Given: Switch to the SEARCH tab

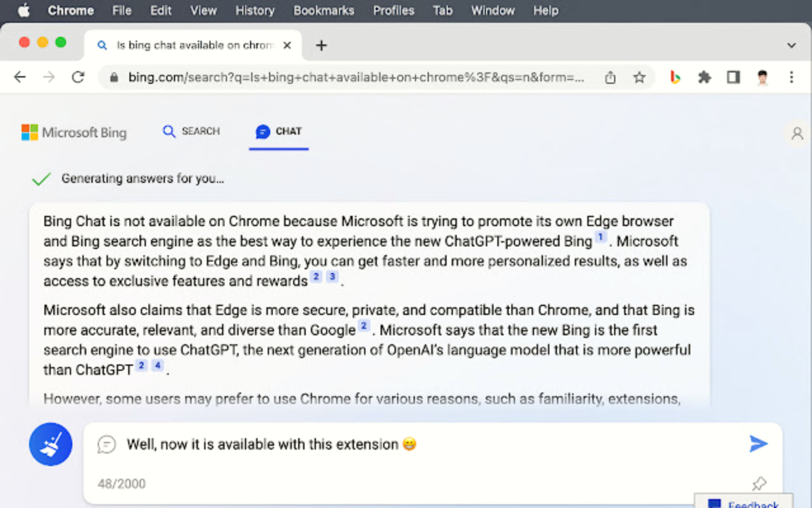Looking at the screenshot, I should (191, 131).
